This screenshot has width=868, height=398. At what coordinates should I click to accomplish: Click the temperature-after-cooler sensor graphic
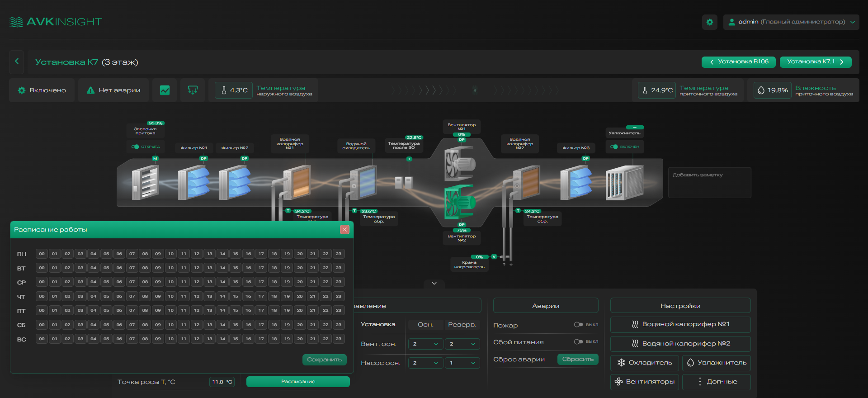404,182
